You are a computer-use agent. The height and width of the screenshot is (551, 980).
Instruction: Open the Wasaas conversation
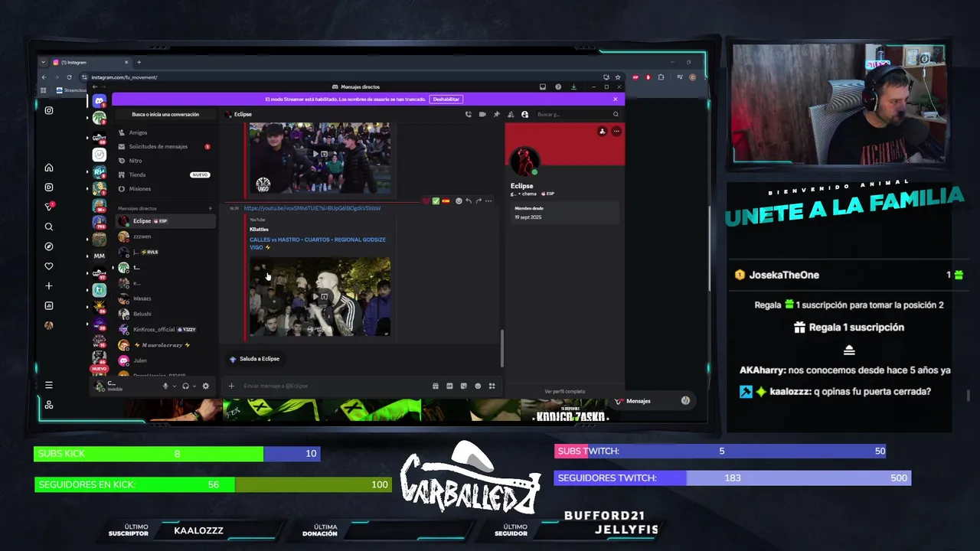tap(165, 298)
